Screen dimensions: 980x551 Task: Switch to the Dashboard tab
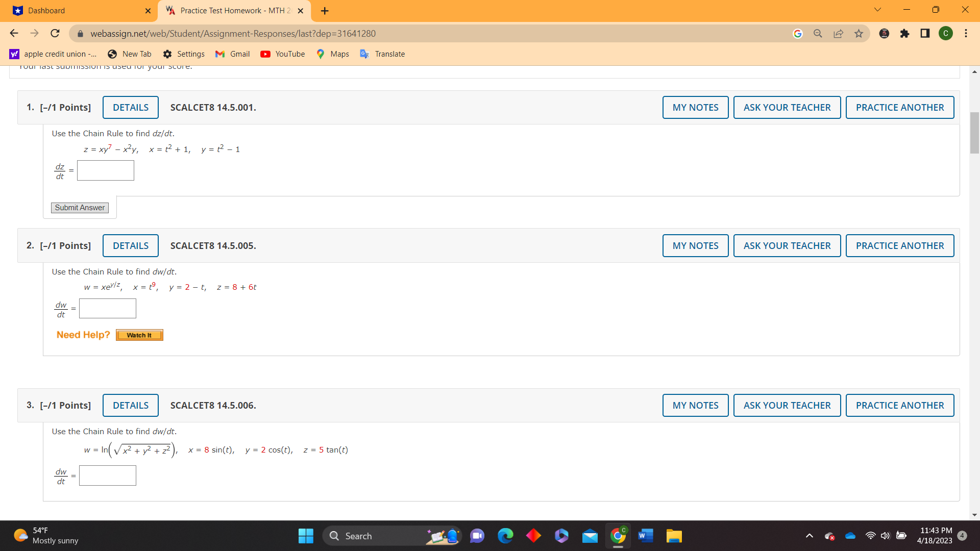click(77, 10)
